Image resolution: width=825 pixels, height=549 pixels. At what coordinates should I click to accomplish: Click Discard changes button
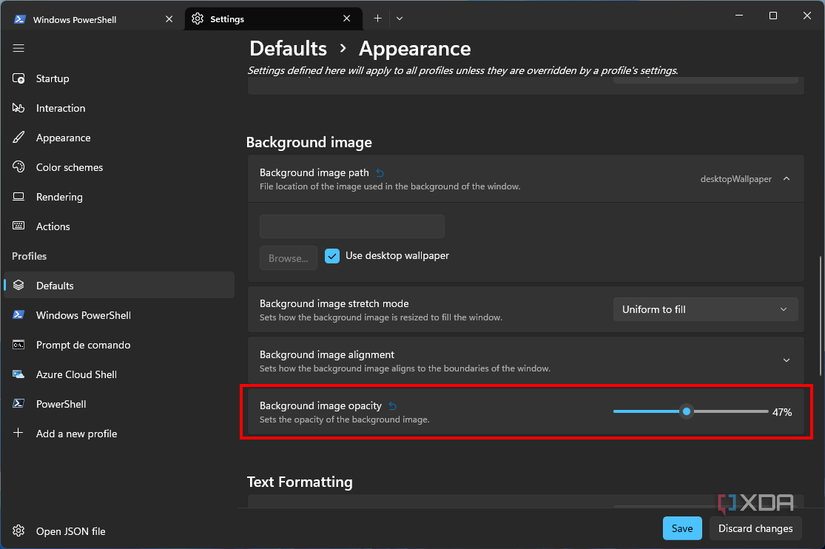pyautogui.click(x=755, y=529)
